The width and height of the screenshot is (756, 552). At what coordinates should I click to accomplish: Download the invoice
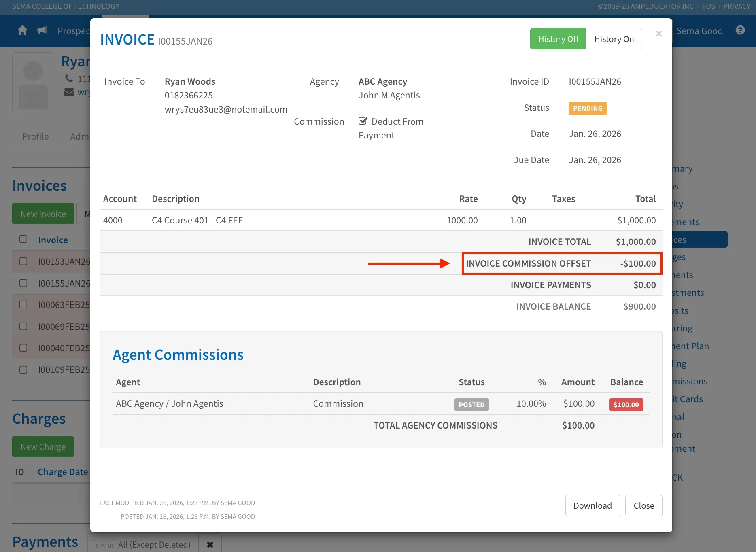(592, 505)
